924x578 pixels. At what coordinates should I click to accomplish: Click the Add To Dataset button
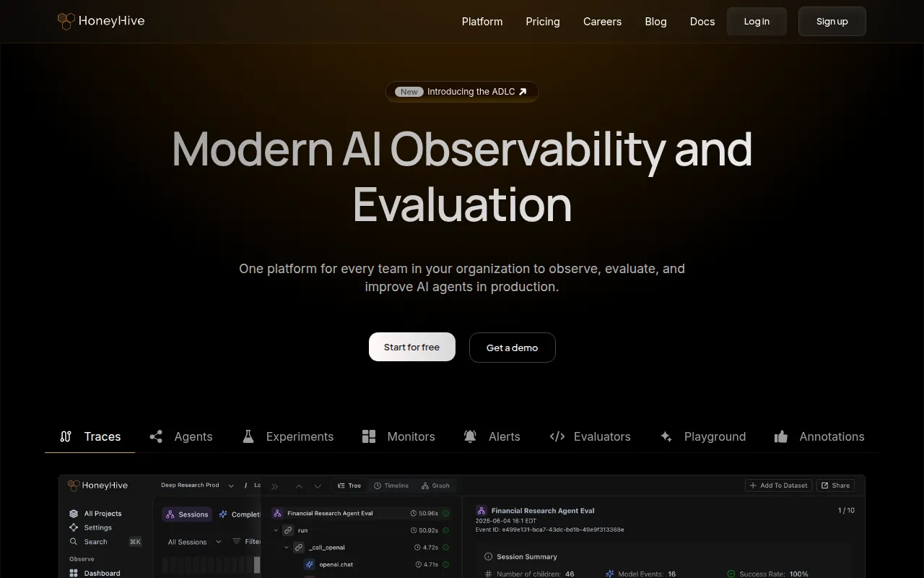[778, 486]
